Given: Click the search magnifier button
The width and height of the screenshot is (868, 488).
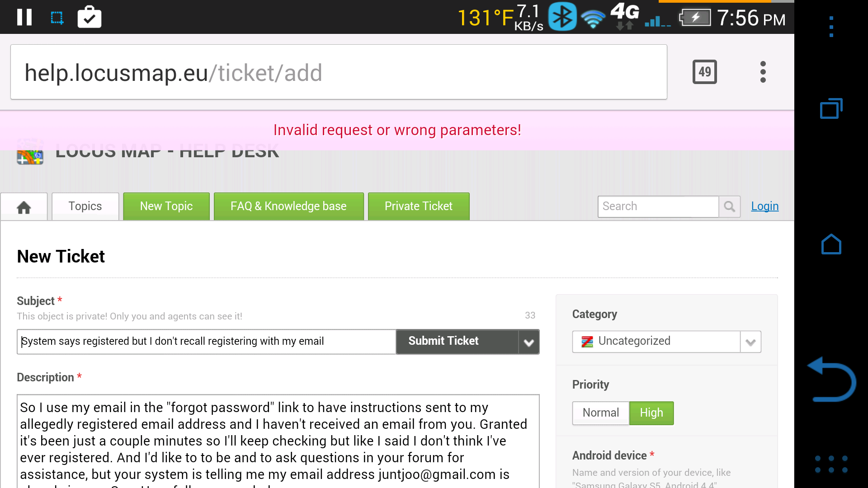Looking at the screenshot, I should pos(729,206).
